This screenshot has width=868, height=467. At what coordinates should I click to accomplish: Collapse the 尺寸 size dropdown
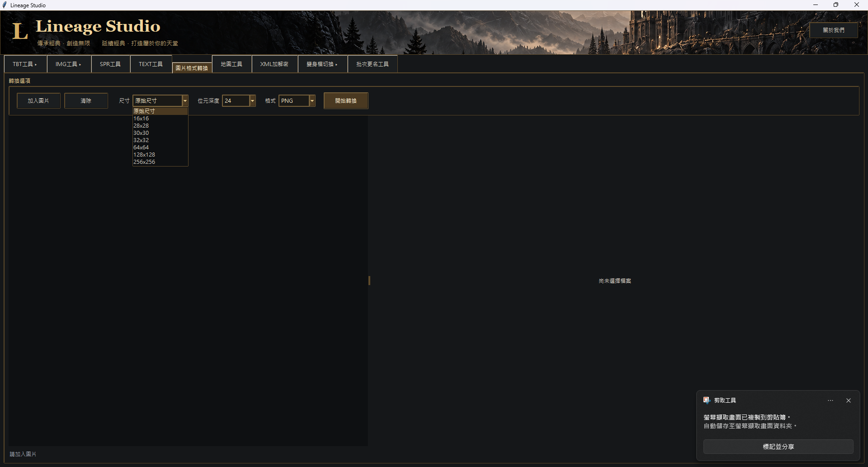tap(185, 101)
